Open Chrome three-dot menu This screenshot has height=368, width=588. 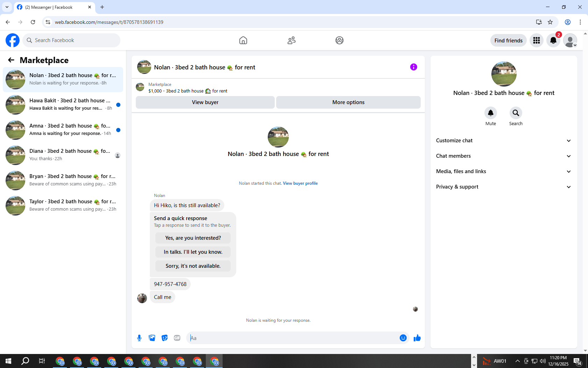pyautogui.click(x=580, y=22)
